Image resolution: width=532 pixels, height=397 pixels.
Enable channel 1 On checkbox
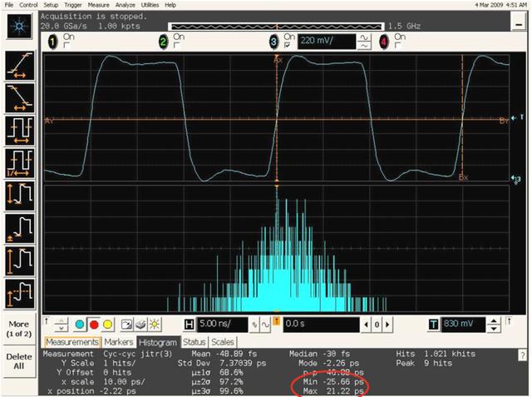tap(66, 45)
